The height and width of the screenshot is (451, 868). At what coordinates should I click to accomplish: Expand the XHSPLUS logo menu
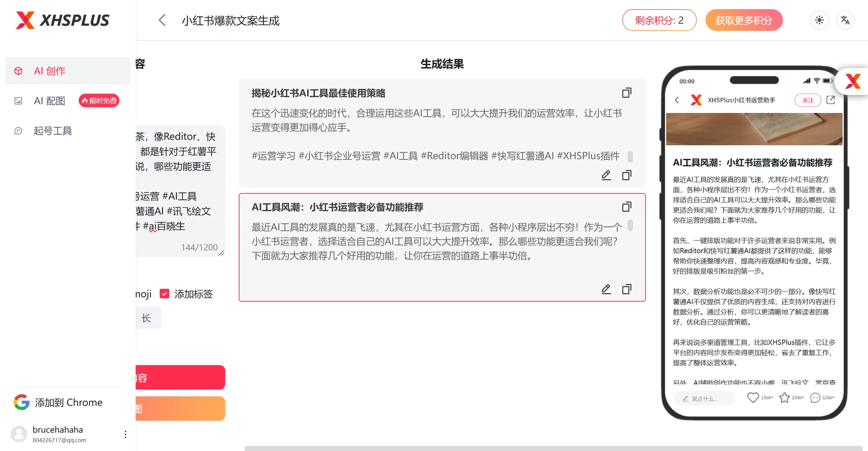pos(62,20)
